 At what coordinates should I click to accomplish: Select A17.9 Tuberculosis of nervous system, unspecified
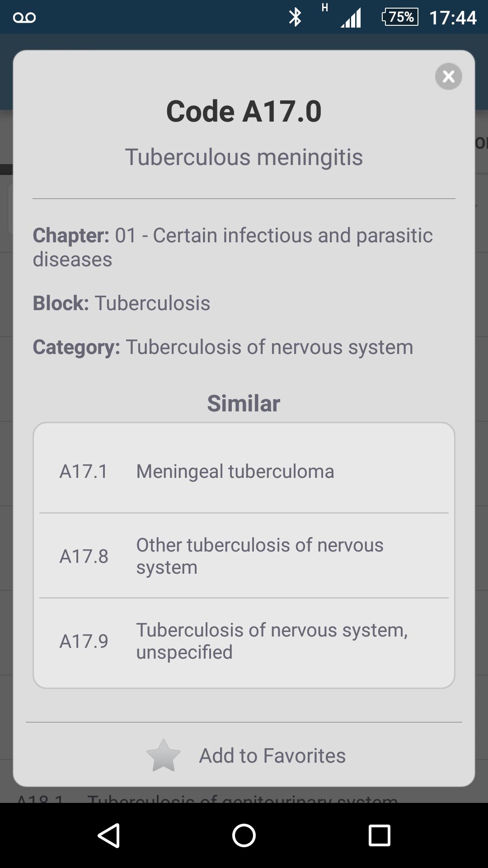point(244,641)
